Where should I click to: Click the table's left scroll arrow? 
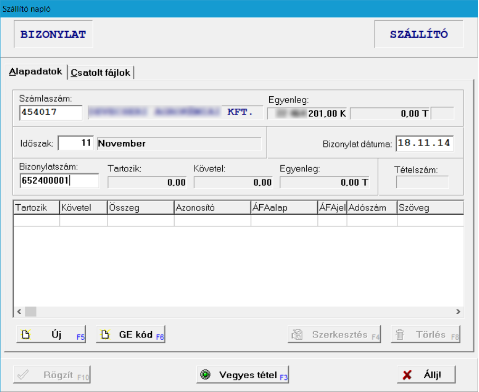[19, 312]
